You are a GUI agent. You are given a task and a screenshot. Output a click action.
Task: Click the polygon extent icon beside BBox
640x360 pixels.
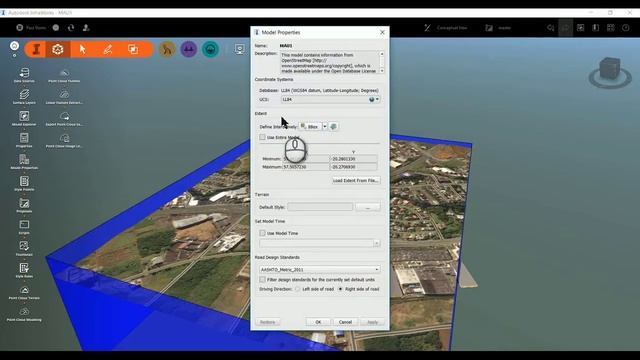(x=333, y=127)
